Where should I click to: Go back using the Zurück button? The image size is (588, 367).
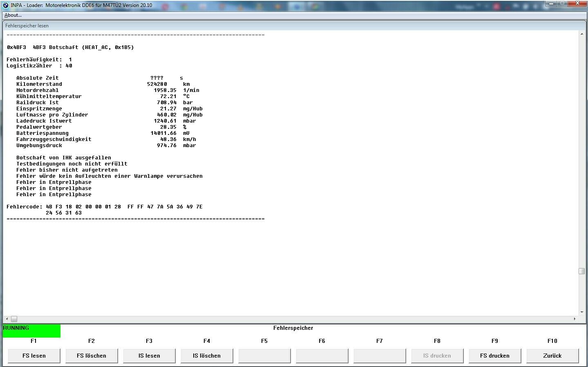tap(552, 356)
